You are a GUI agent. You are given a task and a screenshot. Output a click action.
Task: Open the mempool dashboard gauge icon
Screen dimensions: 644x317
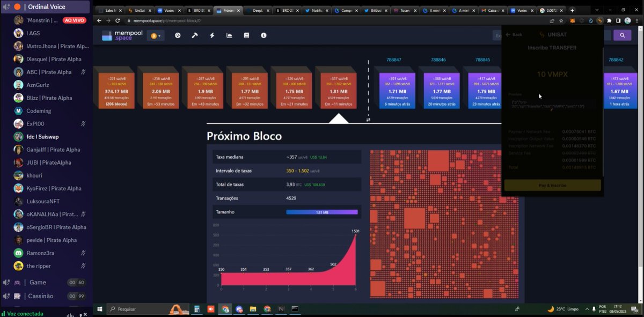coord(178,35)
